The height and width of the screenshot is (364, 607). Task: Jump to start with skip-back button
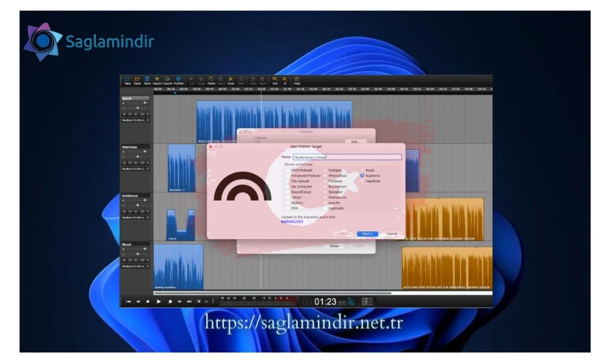129,302
